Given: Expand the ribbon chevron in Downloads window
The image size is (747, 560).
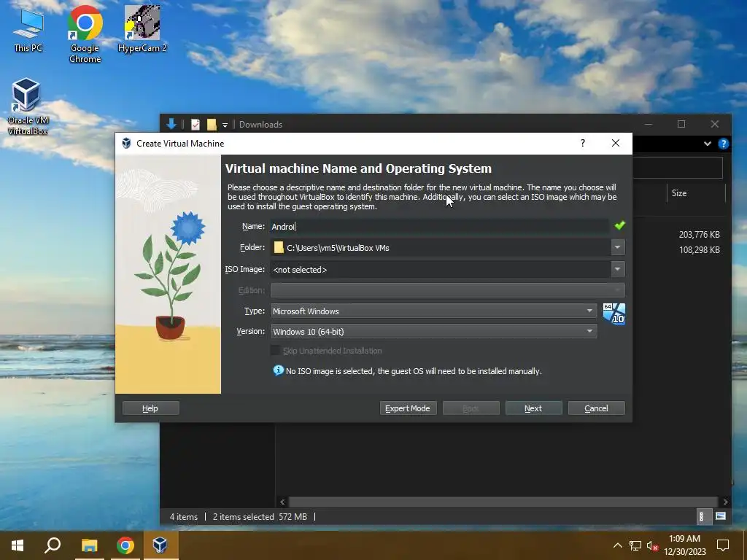Looking at the screenshot, I should tap(707, 144).
